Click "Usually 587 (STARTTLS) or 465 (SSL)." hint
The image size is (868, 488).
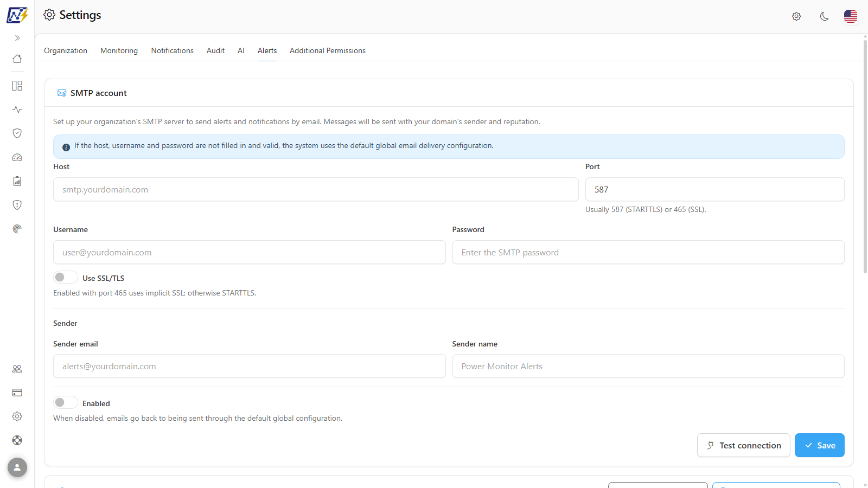[646, 209]
